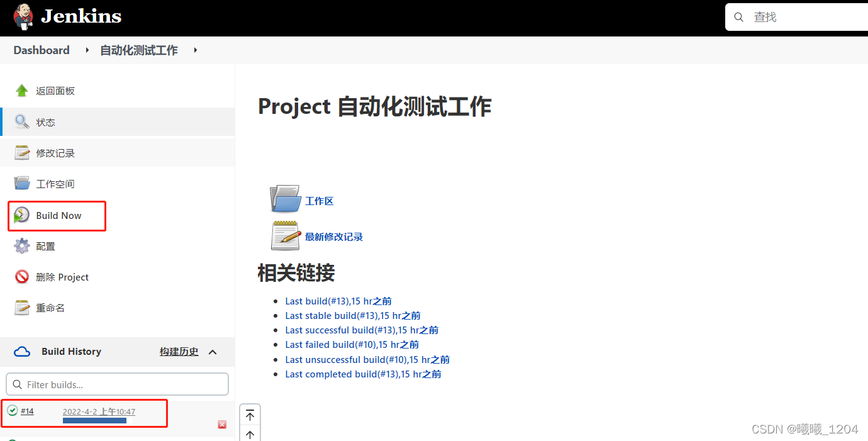The image size is (868, 441).
Task: Click the Build Now gear-arrow icon
Action: pos(21,214)
